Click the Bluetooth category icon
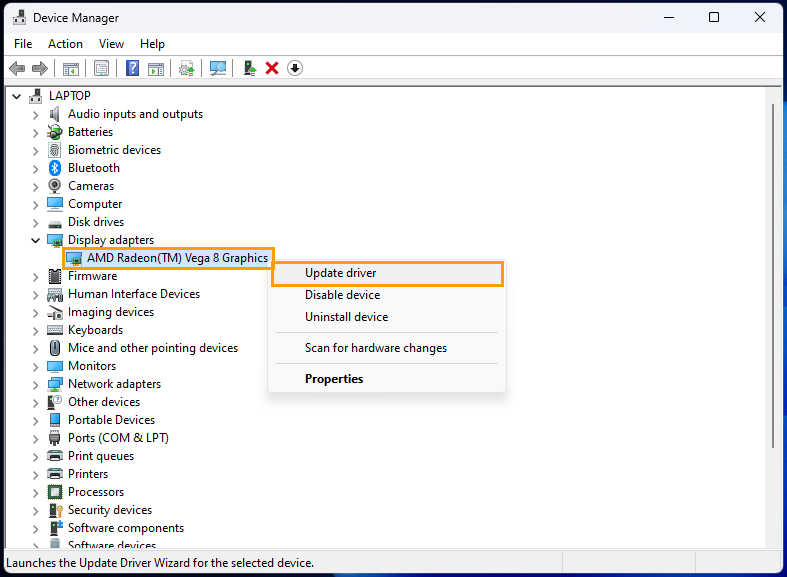The image size is (787, 577). coord(55,168)
